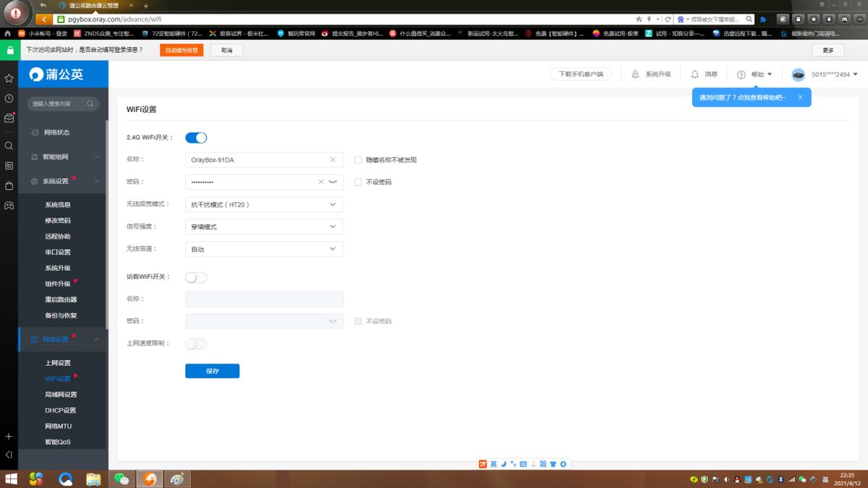Check 不设密码 for the 2.4G WiFi password
Viewport: 868px width, 488px height.
click(x=358, y=182)
